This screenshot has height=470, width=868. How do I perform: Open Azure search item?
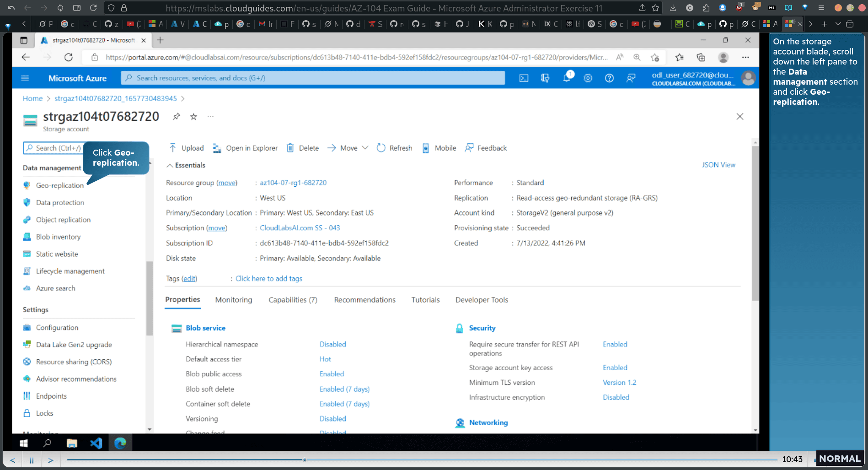pos(55,288)
